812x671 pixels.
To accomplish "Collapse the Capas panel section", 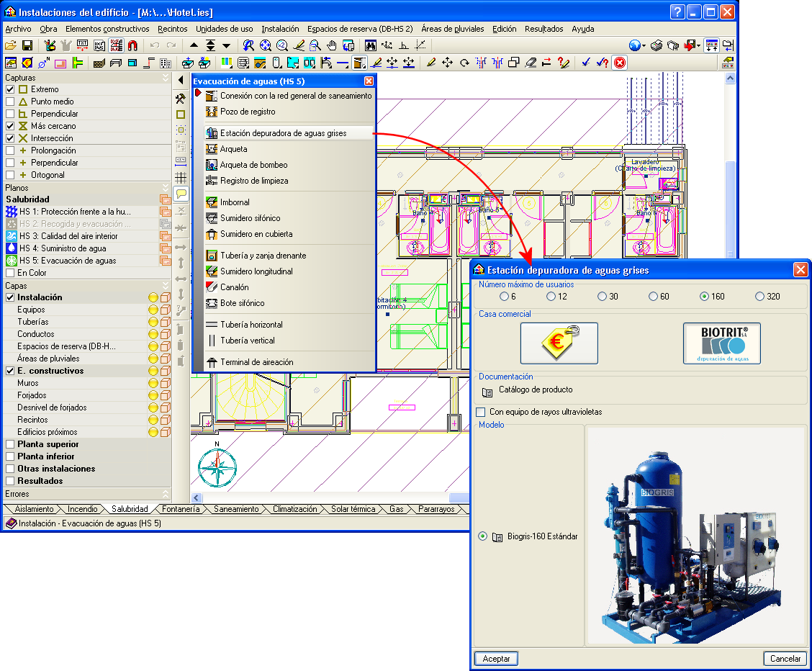I will point(166,285).
